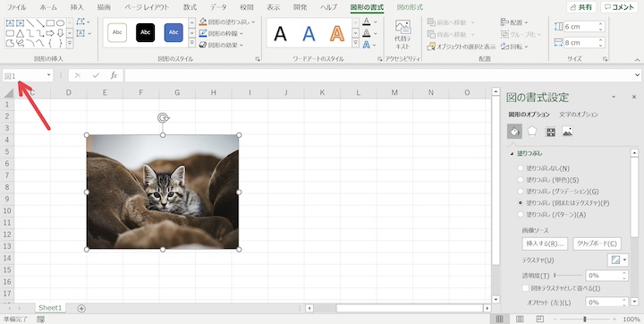Check 図をテクスチャとして並べる(I) checkbox
Viewport: 644px width, 324px height.
point(525,288)
